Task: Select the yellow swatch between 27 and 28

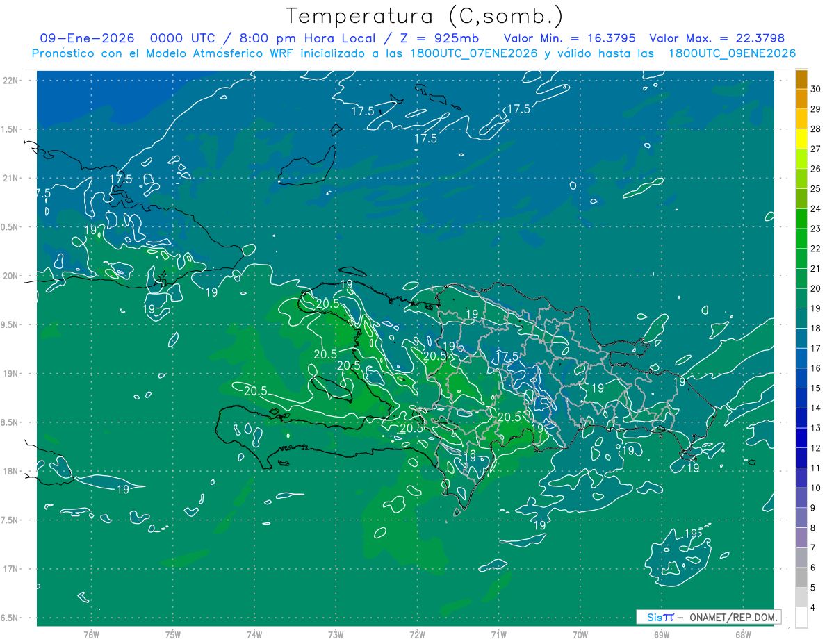Action: (x=801, y=139)
